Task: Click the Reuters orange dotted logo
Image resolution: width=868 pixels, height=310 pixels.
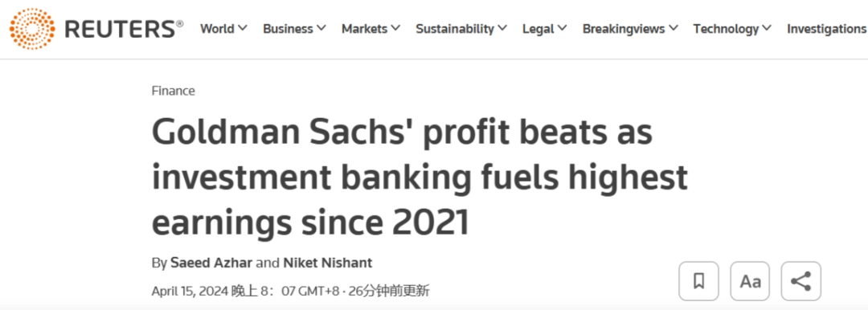Action: pos(33,29)
